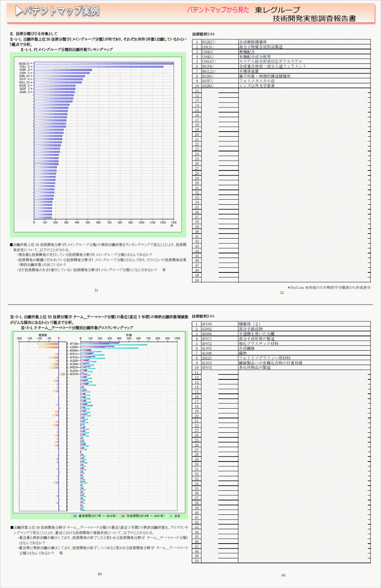Viewport: 381px width, 588px height.
Task: Click the pink パテントマップから見た text
Action: coord(218,10)
